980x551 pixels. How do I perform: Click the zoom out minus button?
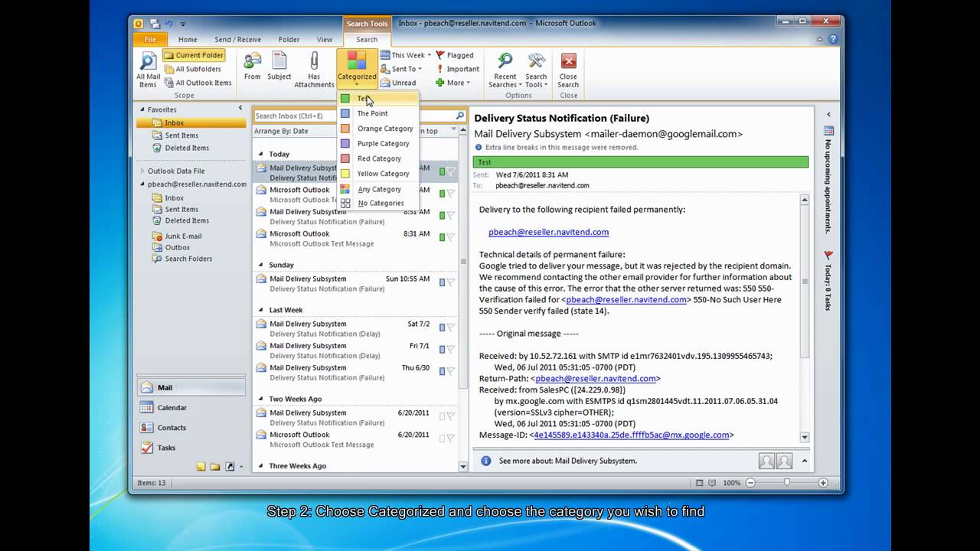tap(750, 483)
